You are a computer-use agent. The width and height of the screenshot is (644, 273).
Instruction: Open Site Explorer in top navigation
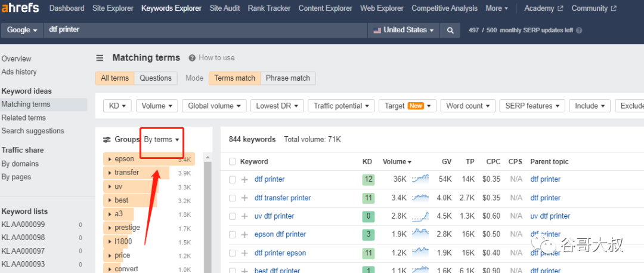point(113,8)
